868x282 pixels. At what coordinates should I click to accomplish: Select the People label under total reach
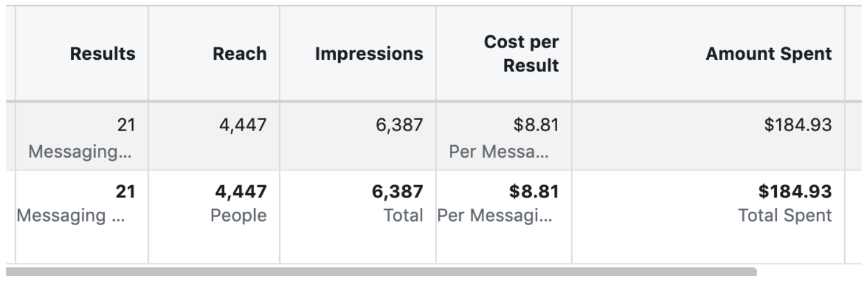(x=239, y=215)
